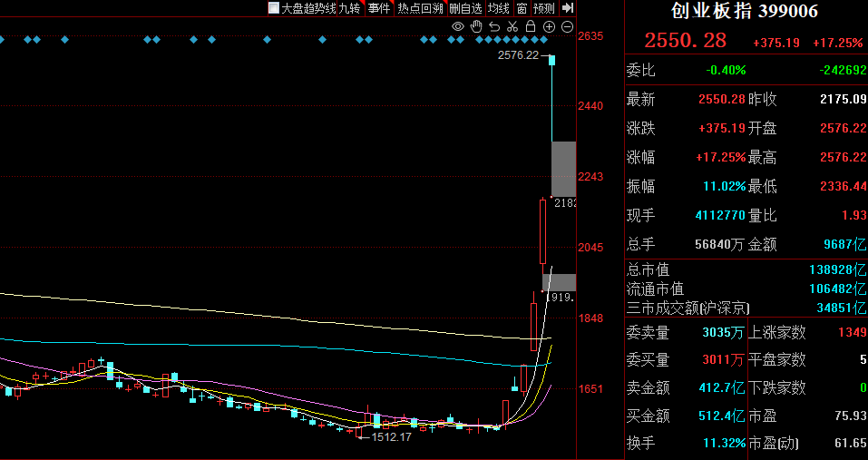This screenshot has width=868, height=460.
Task: Select the scissors cut tool
Action: coord(512,26)
